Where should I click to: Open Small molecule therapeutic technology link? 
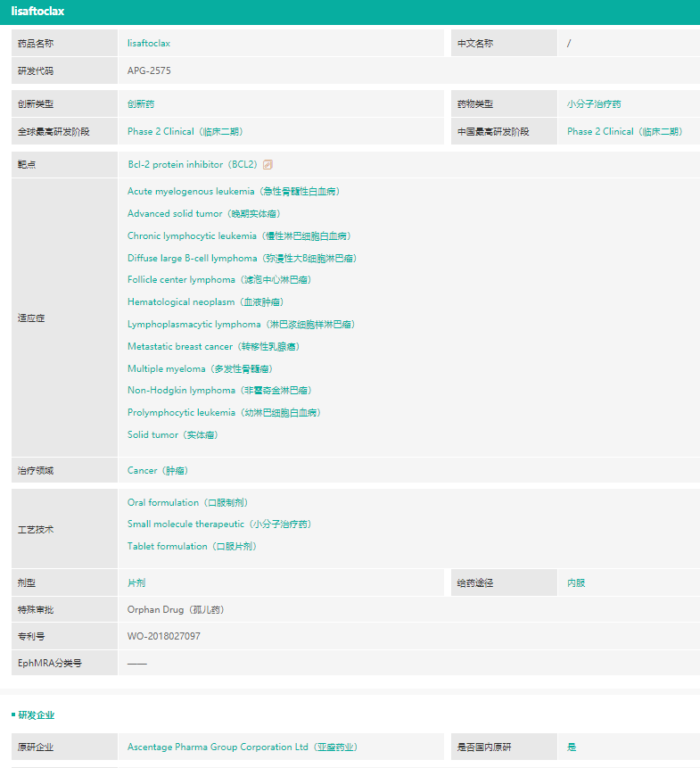[219, 524]
